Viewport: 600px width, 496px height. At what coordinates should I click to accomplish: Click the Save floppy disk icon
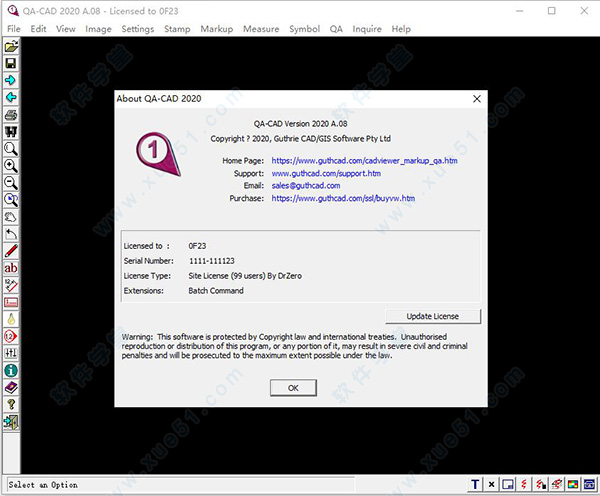click(11, 63)
